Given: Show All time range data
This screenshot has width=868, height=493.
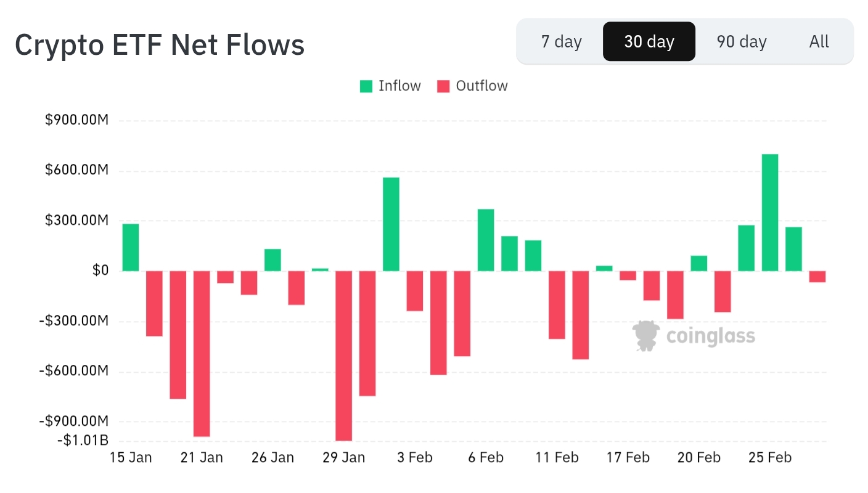Looking at the screenshot, I should pos(819,42).
